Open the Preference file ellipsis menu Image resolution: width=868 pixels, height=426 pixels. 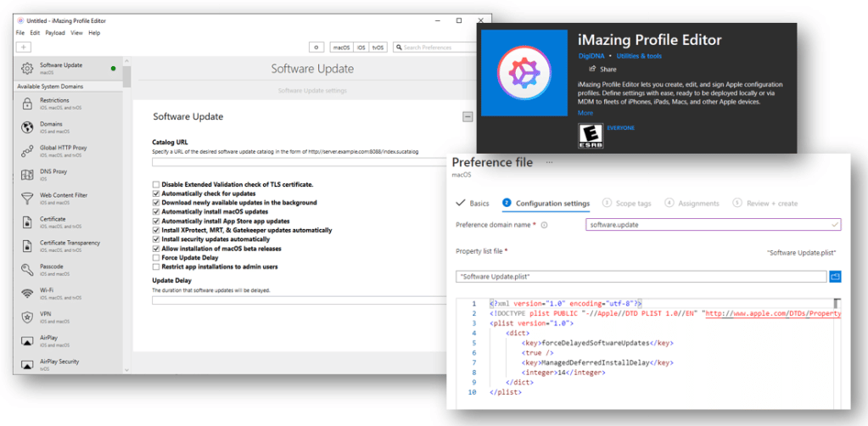pos(549,161)
